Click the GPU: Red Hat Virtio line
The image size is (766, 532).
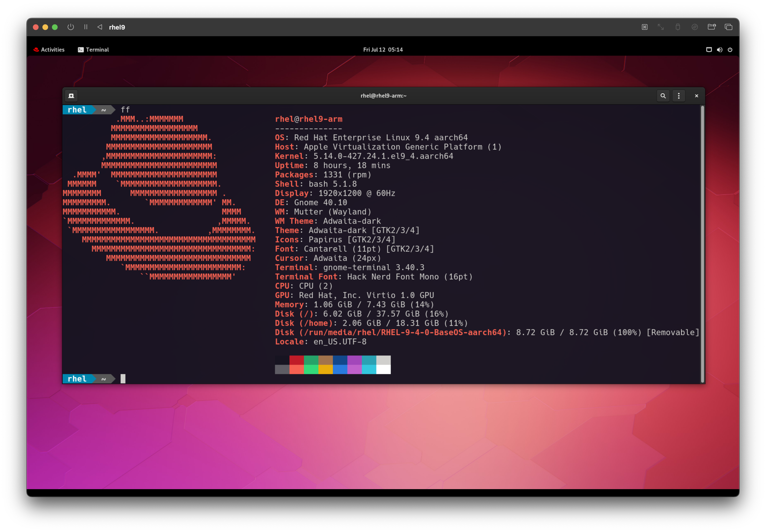pos(354,295)
